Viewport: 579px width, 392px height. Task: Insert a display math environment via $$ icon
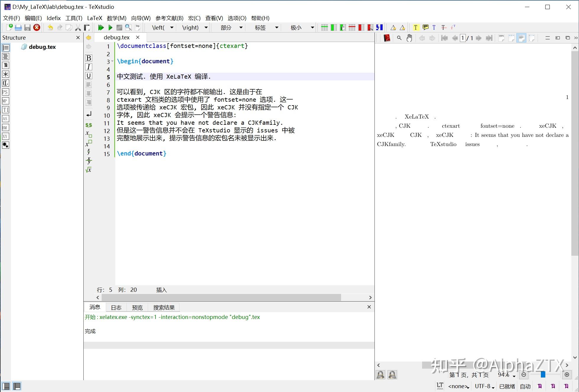[89, 125]
